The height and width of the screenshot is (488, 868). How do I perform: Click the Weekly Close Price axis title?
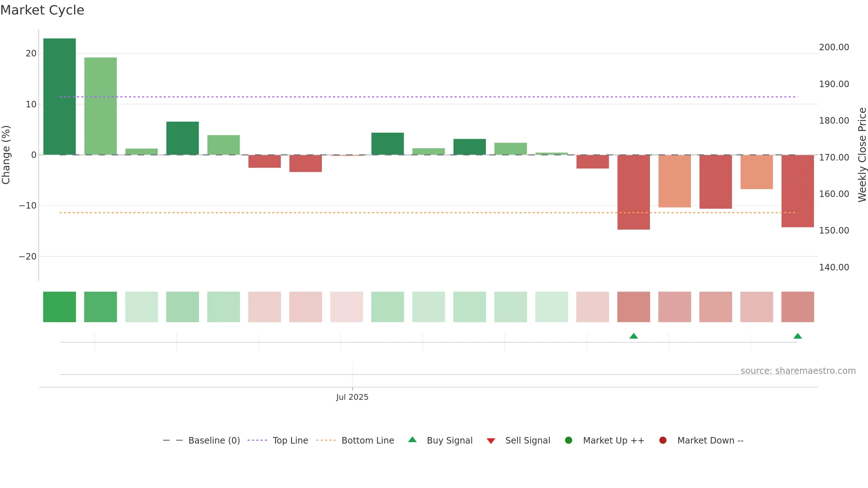pyautogui.click(x=862, y=155)
